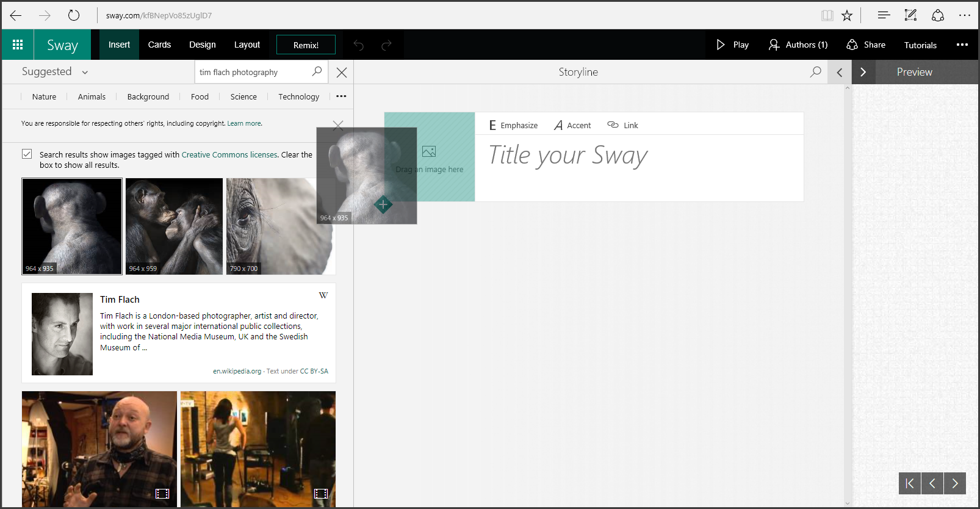Go to next preview section

[x=955, y=483]
